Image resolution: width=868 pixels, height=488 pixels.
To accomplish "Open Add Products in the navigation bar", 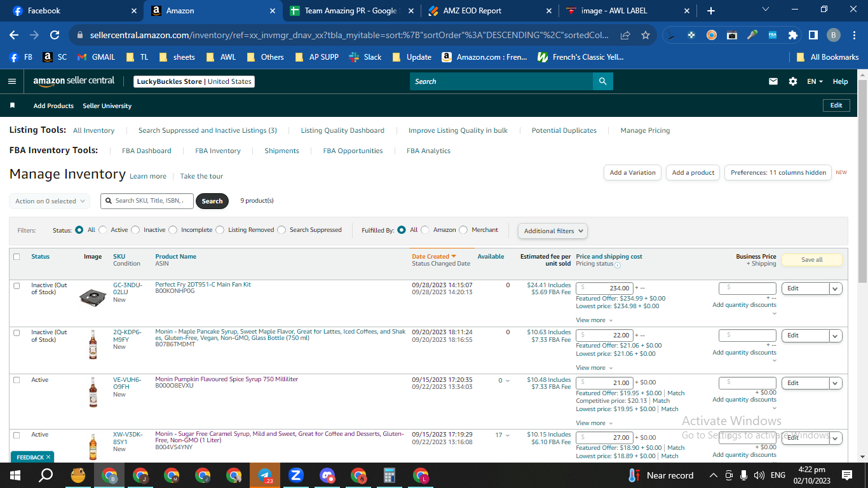I will coord(53,105).
